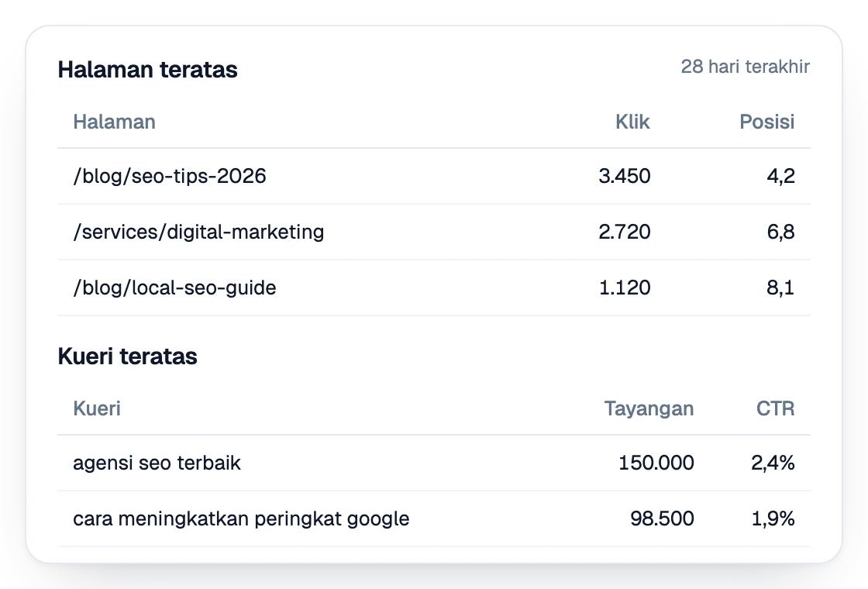The height and width of the screenshot is (589, 868).
Task: Click the 8,1 position value
Action: 780,288
